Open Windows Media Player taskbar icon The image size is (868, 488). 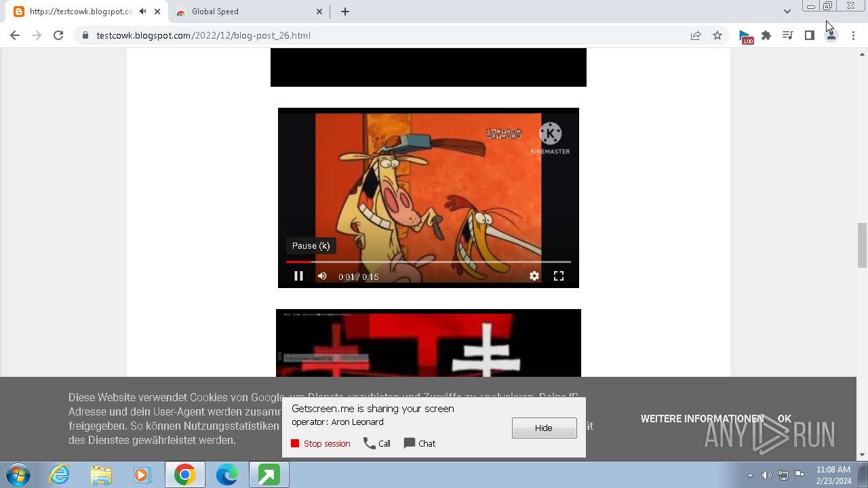(142, 475)
